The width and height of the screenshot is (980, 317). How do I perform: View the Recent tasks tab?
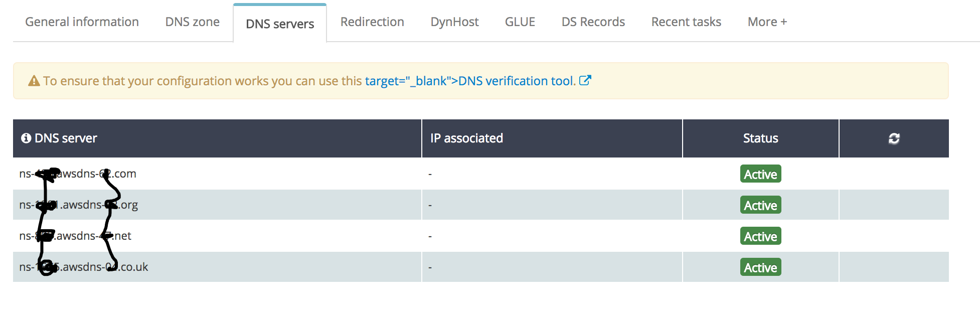686,22
